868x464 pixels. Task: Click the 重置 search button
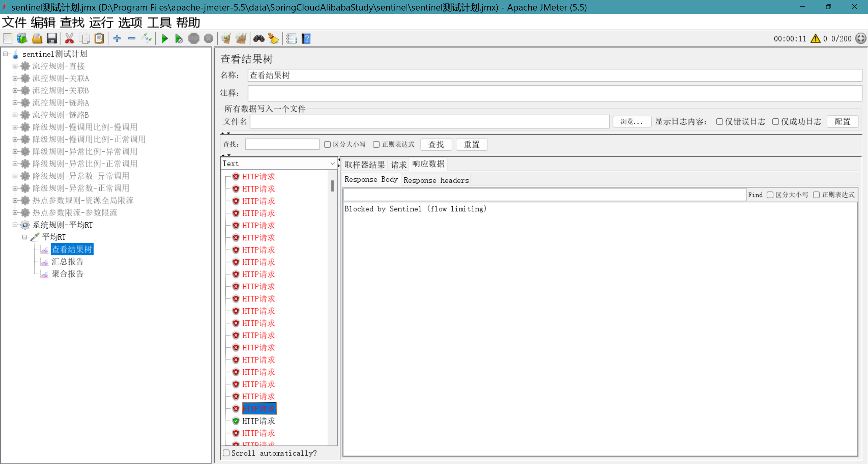pos(471,144)
